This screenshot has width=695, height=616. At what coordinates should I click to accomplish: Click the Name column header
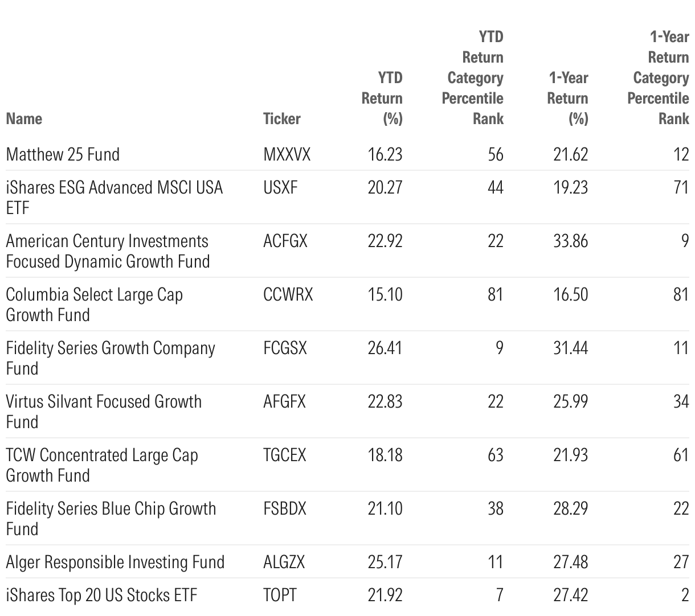pos(24,118)
